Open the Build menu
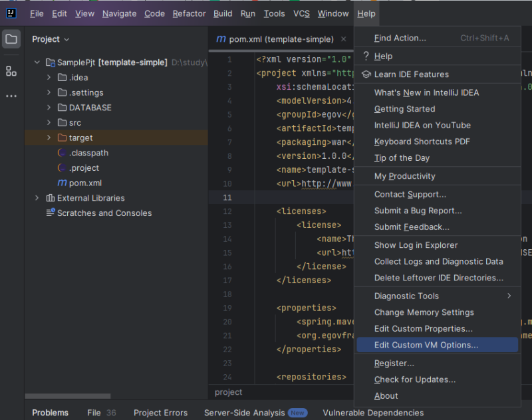This screenshot has width=532, height=420. 223,13
